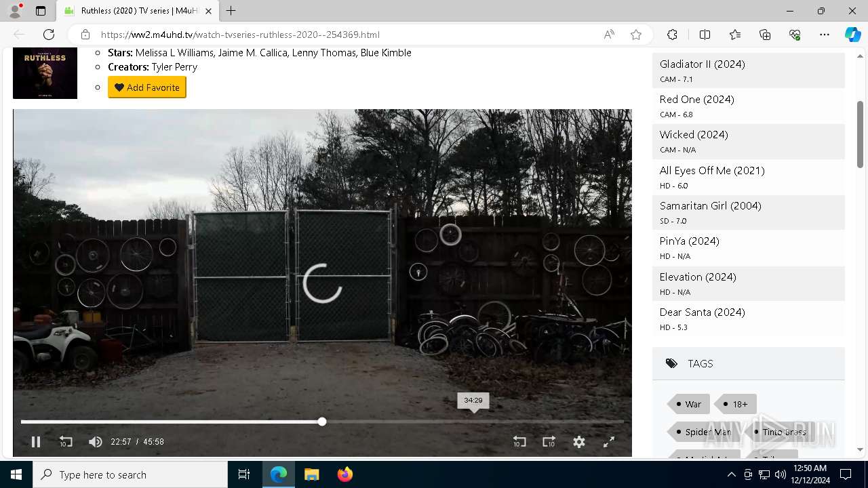Mute the video volume
The image size is (868, 488).
tap(96, 442)
